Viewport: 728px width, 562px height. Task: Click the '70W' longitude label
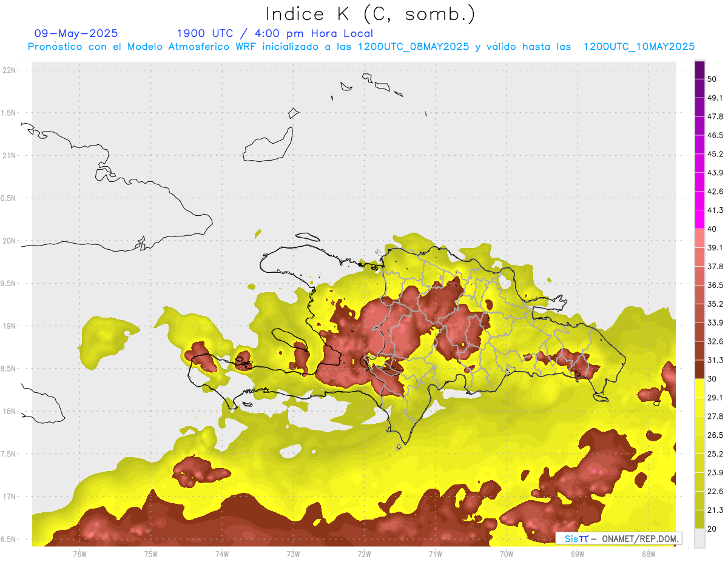coord(507,554)
